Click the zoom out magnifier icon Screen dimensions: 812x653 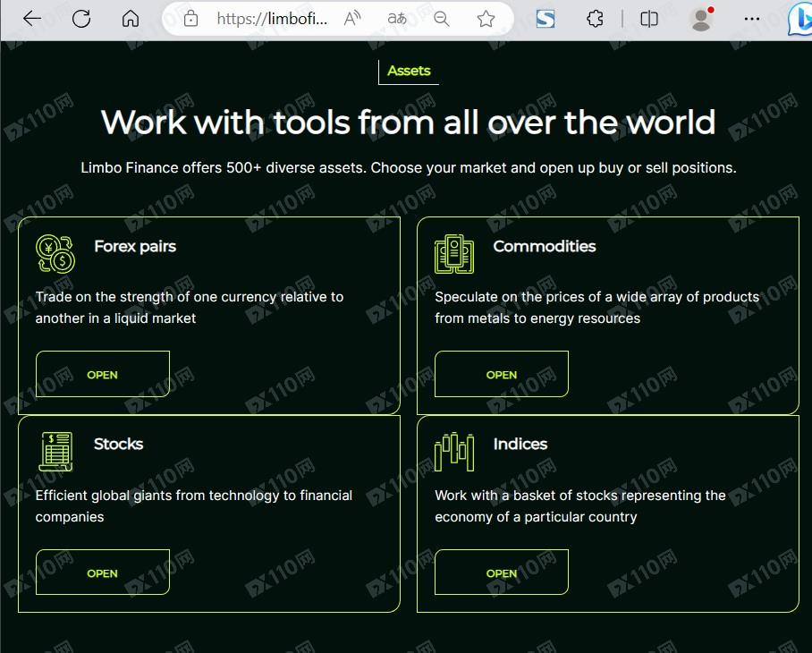(x=441, y=19)
